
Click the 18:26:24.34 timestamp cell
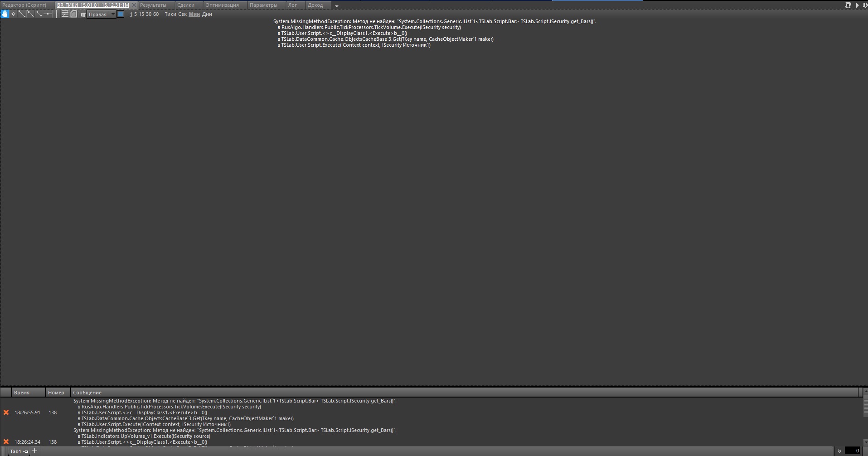pos(27,442)
